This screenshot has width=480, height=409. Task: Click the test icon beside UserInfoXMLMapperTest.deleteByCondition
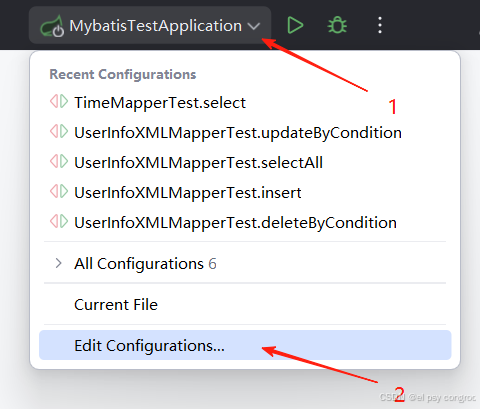[59, 221]
